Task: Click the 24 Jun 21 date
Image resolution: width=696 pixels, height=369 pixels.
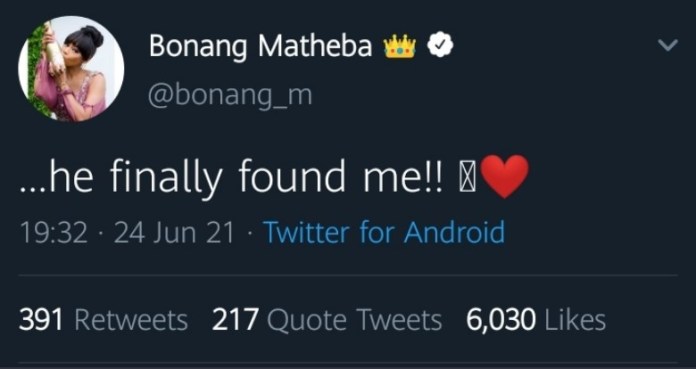Action: point(174,233)
